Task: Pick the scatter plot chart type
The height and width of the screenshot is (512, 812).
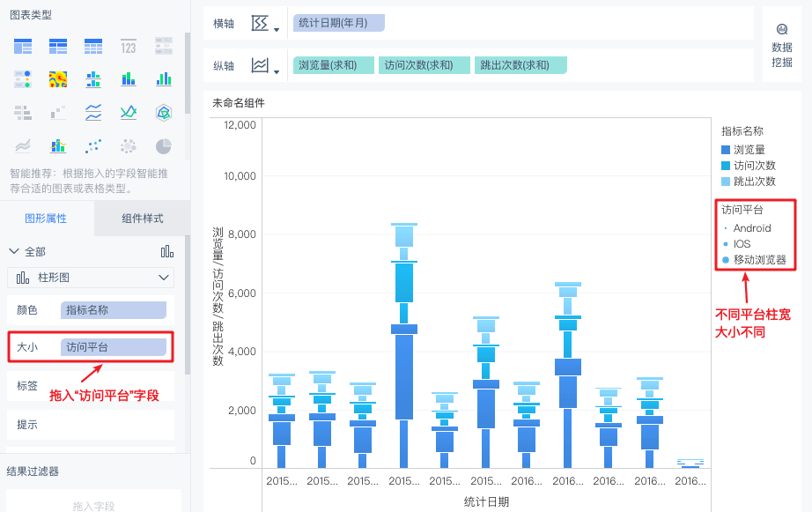Action: (93, 146)
